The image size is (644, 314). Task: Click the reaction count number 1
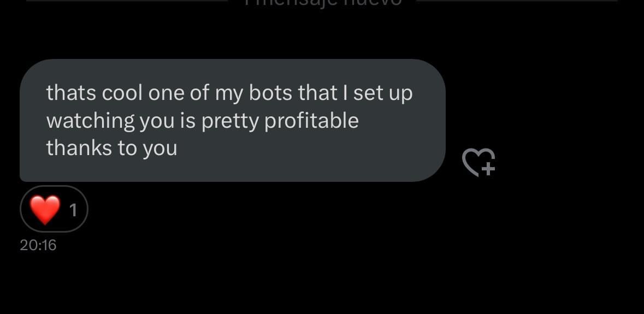pos(73,210)
